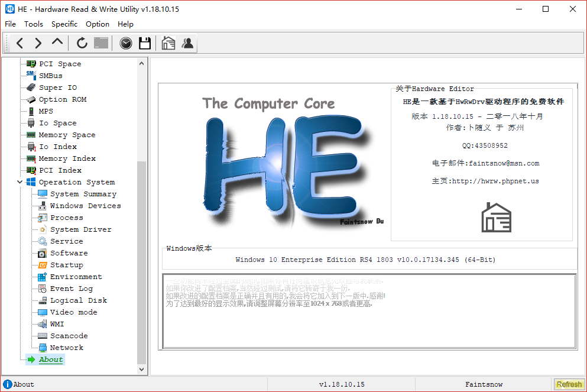The height and width of the screenshot is (392, 587).
Task: Click the System Summary monitor icon
Action: [43, 193]
